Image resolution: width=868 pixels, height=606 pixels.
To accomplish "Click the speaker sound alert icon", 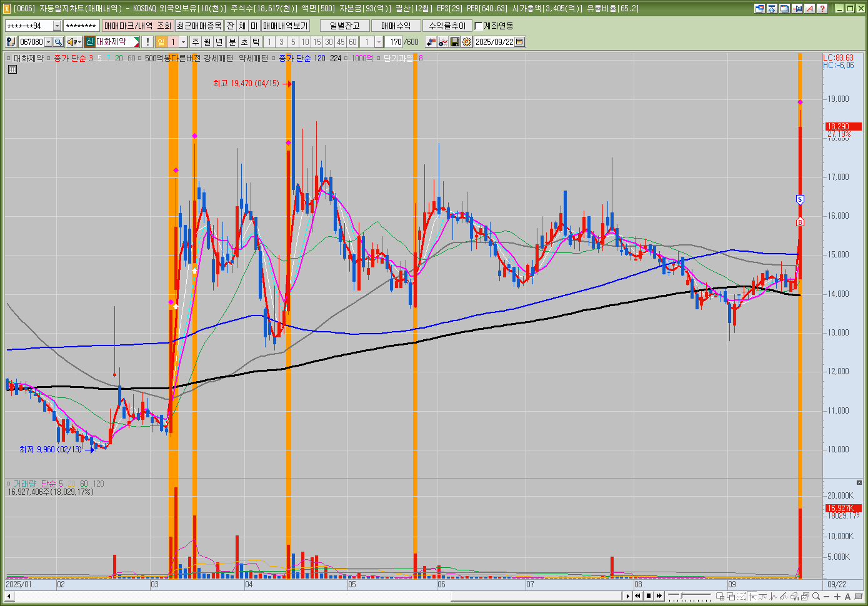I will (x=72, y=42).
